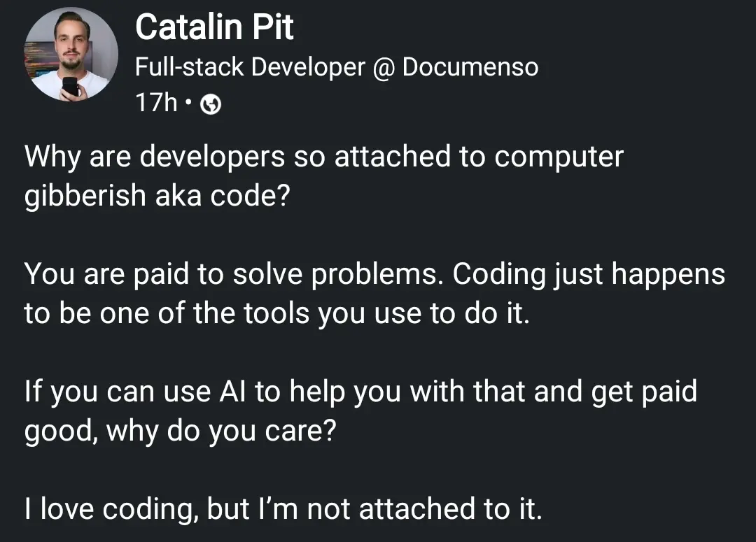Click the "gibberish aka code?" line

[x=157, y=195]
